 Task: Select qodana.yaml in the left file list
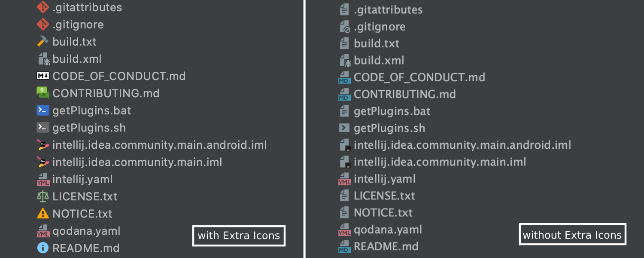(x=87, y=231)
